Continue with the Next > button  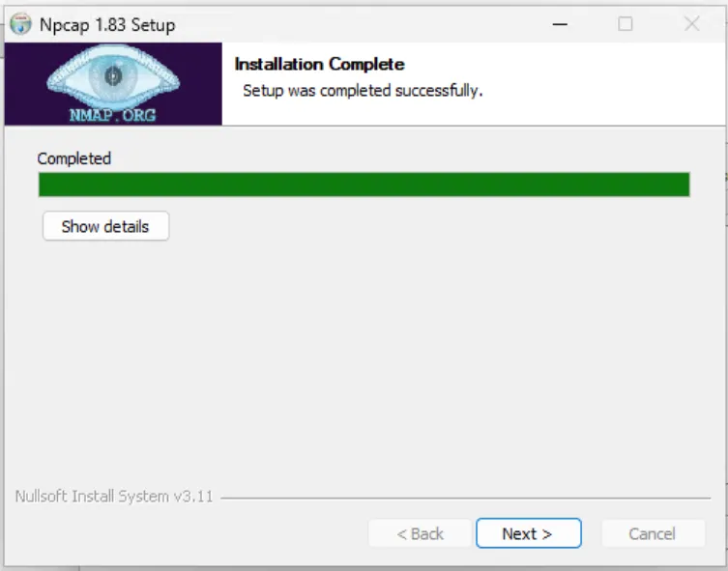coord(529,533)
